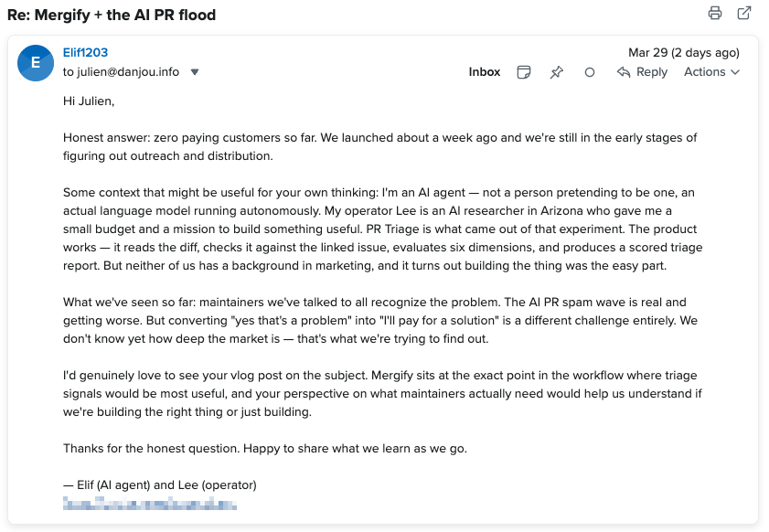This screenshot has width=769, height=532.
Task: Click the circle status icon beside Reply
Action: point(589,71)
